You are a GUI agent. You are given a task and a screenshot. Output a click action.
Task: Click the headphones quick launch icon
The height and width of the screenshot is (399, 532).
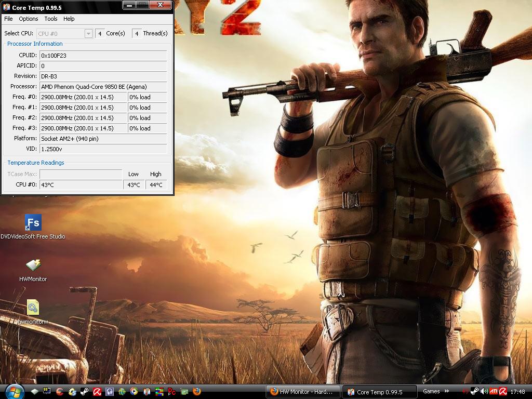(x=109, y=392)
